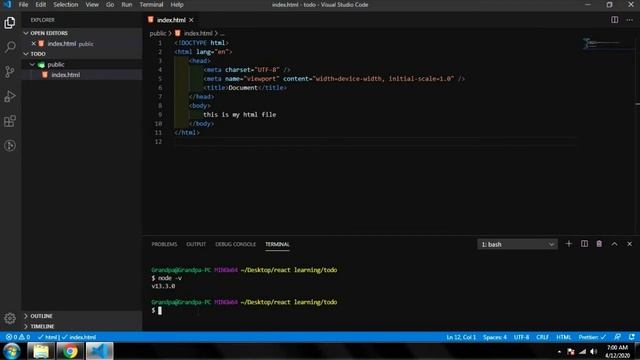Select the index.html editor tab
Image resolution: width=640 pixels, height=360 pixels.
[x=171, y=20]
